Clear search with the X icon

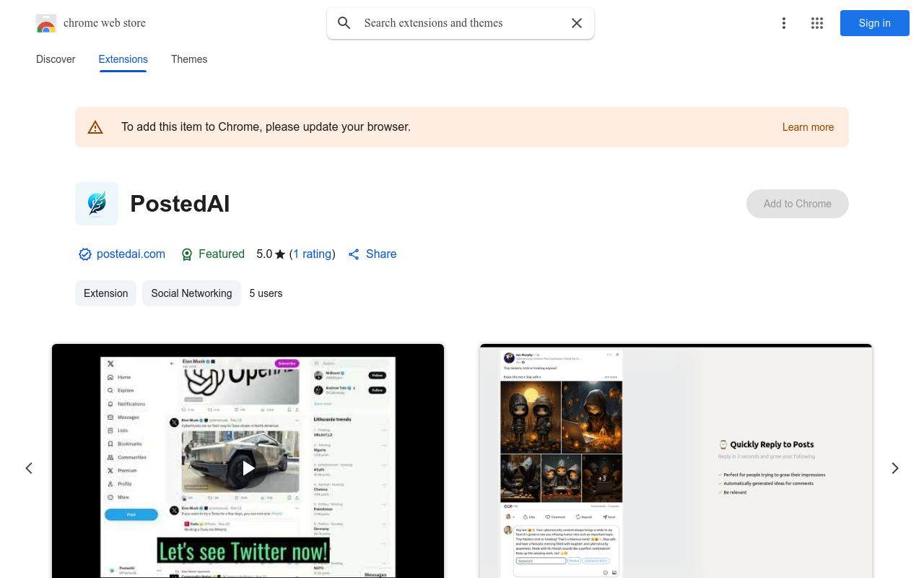[577, 23]
